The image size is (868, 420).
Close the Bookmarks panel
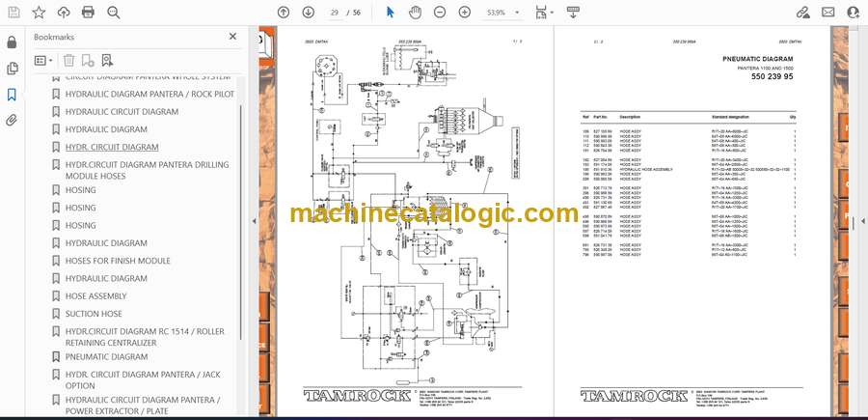click(x=232, y=37)
